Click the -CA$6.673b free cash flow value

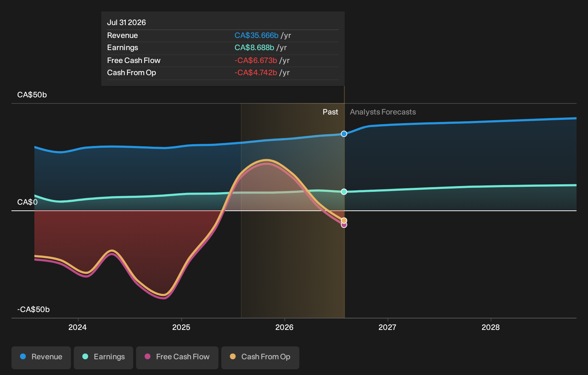pyautogui.click(x=256, y=60)
